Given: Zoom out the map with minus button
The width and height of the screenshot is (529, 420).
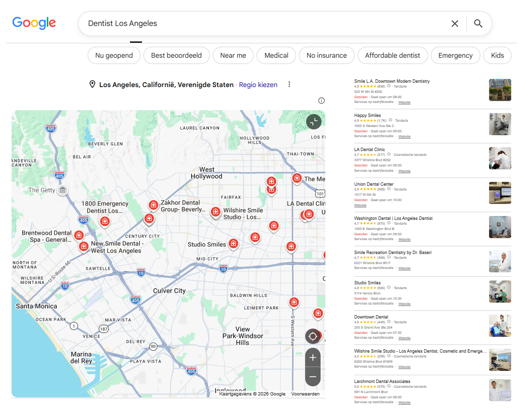Looking at the screenshot, I should coord(313,377).
